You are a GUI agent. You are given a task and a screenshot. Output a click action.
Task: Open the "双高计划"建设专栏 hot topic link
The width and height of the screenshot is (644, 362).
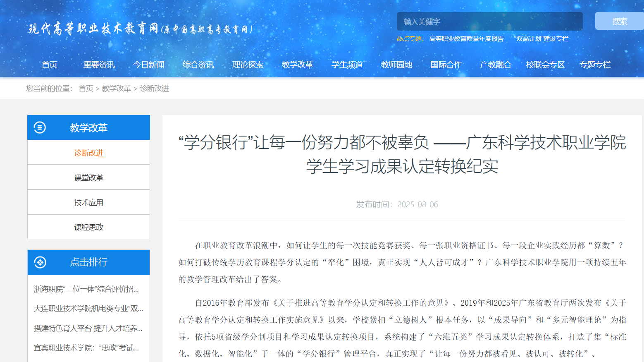541,39
